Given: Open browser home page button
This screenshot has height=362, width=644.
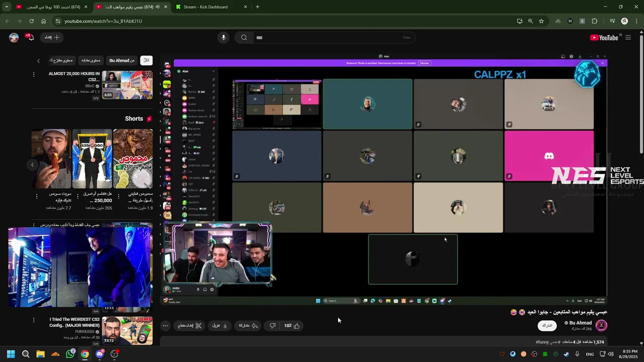Looking at the screenshot, I should coord(43,21).
